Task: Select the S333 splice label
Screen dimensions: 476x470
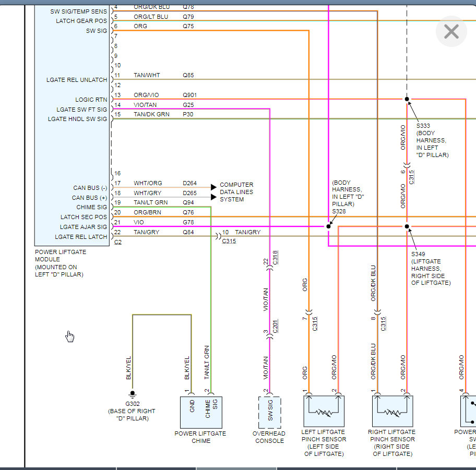Action: tap(423, 126)
